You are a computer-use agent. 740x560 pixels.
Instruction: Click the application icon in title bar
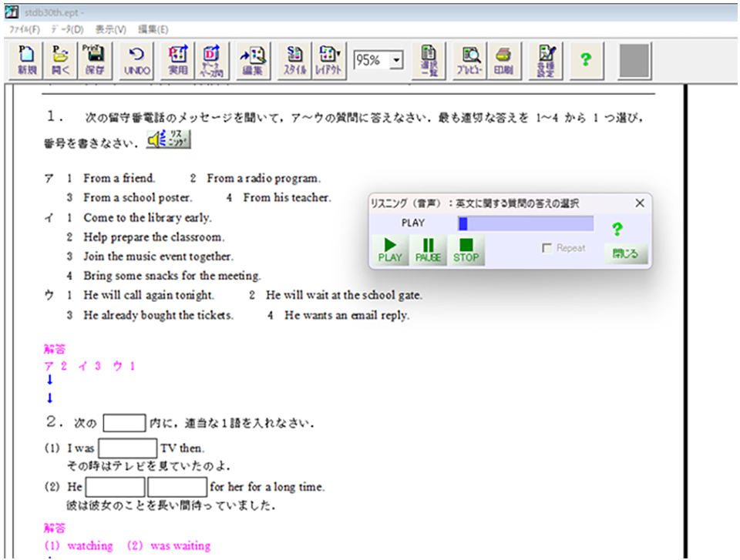click(12, 12)
